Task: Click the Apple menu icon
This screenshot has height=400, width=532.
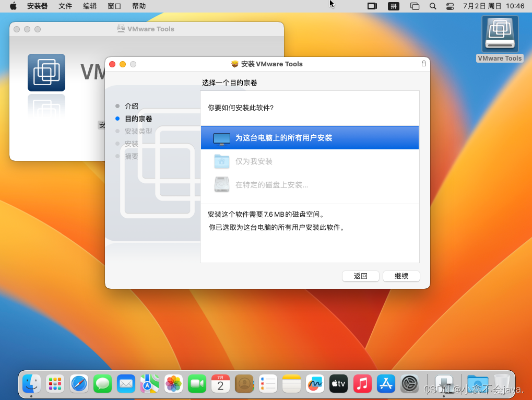Action: pyautogui.click(x=13, y=6)
